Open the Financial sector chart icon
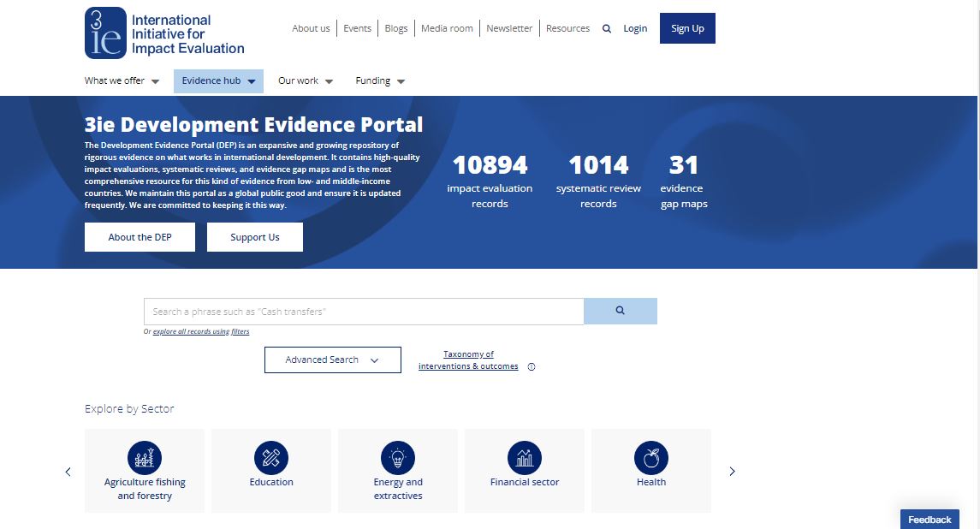Viewport: 980px width, 529px height. coord(525,457)
